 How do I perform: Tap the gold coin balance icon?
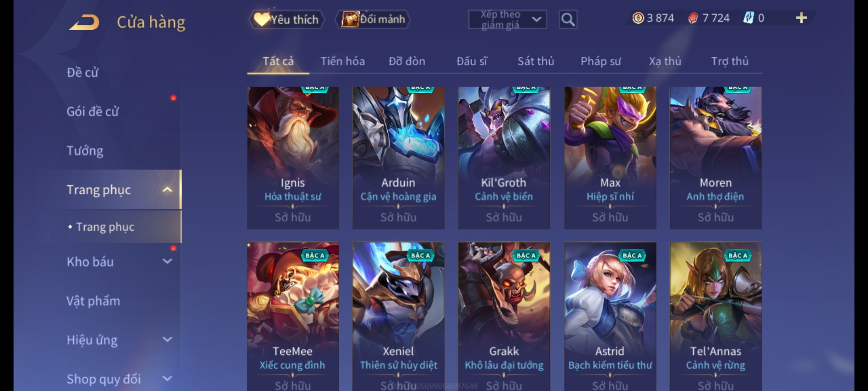point(638,18)
